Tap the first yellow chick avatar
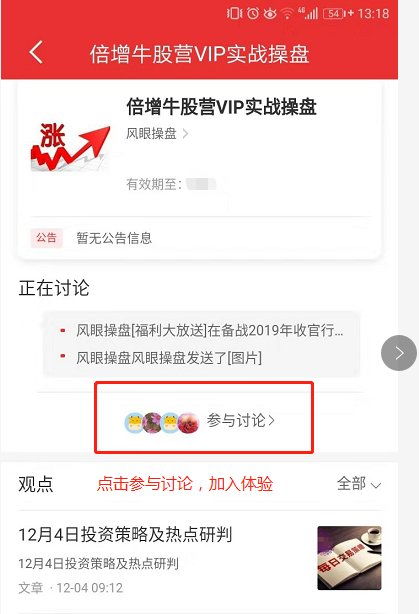This screenshot has width=419, height=614. [135, 423]
